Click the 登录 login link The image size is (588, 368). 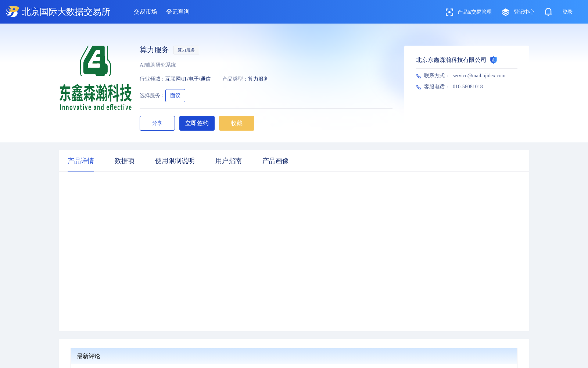567,12
